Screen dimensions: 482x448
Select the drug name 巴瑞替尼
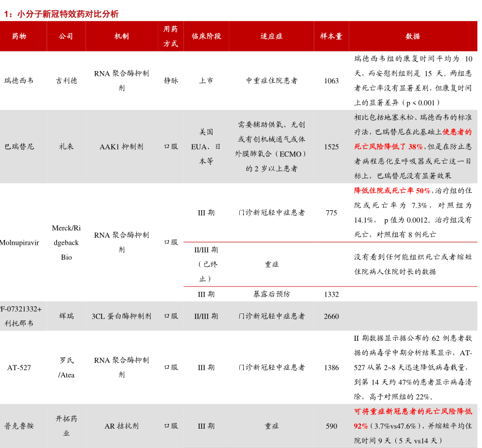(19, 146)
